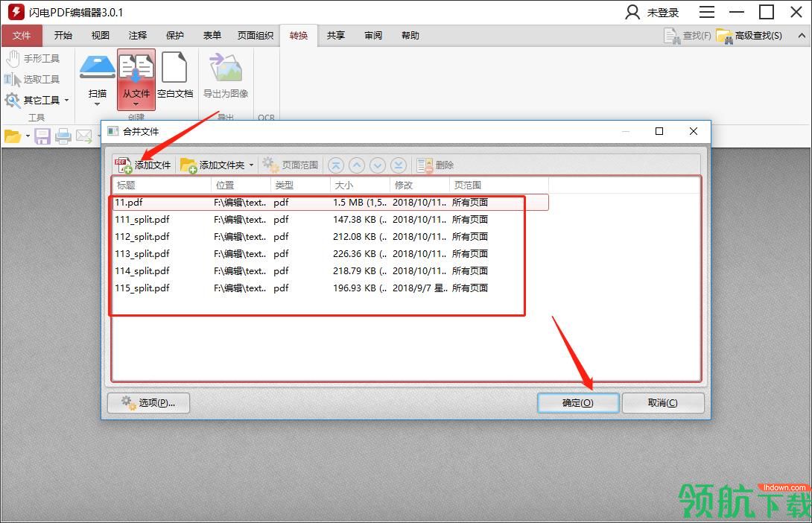Image resolution: width=812 pixels, height=523 pixels.
Task: Click the open folder icon
Action: click(x=13, y=136)
